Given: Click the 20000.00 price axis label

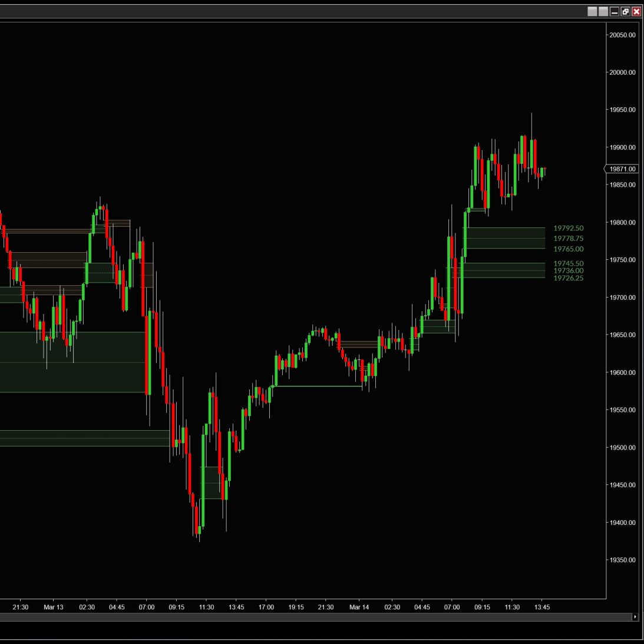Looking at the screenshot, I should click(x=622, y=72).
